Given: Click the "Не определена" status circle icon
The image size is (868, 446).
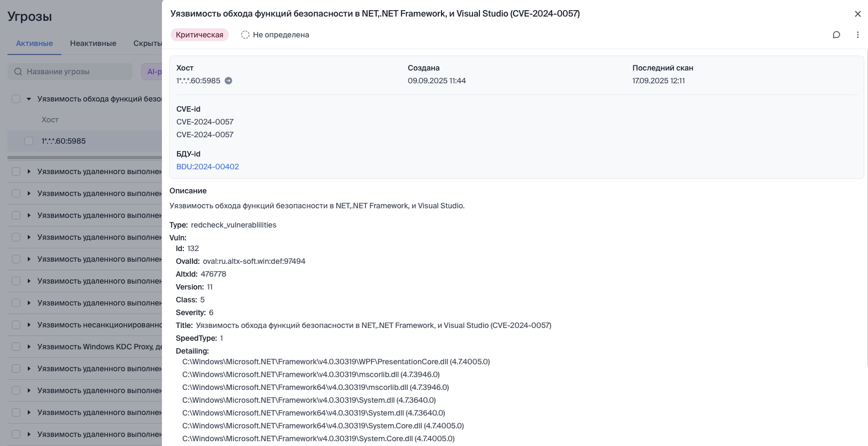Looking at the screenshot, I should (245, 35).
